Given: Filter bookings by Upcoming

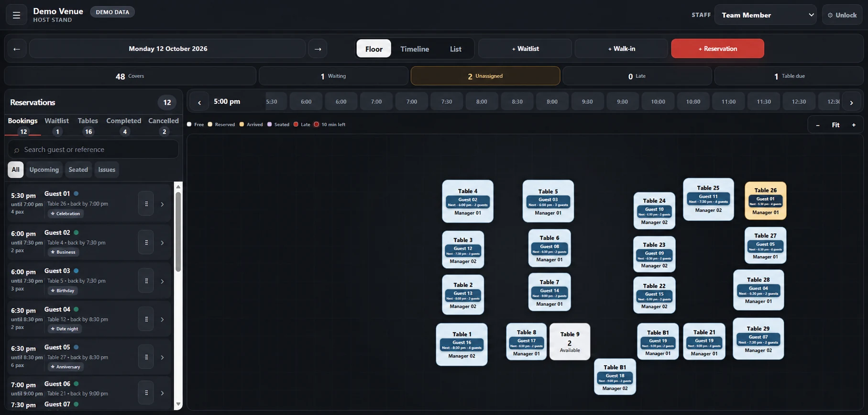Looking at the screenshot, I should click(44, 169).
